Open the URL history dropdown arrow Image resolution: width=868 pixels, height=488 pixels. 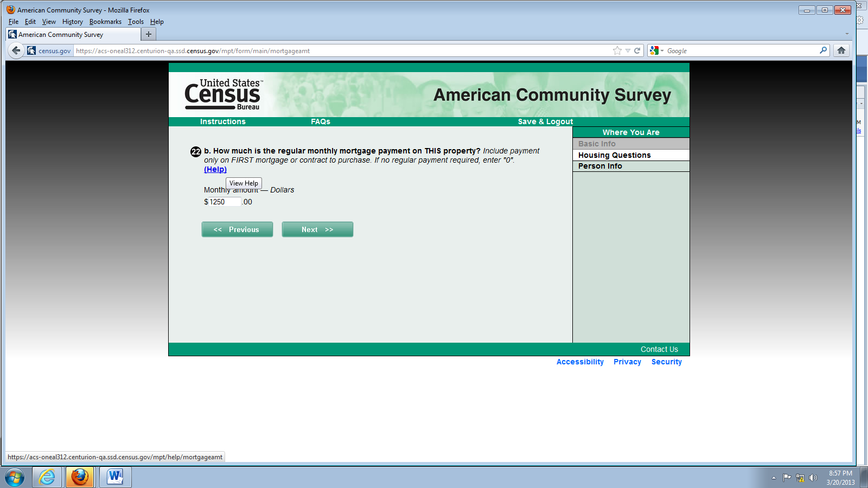tap(628, 50)
